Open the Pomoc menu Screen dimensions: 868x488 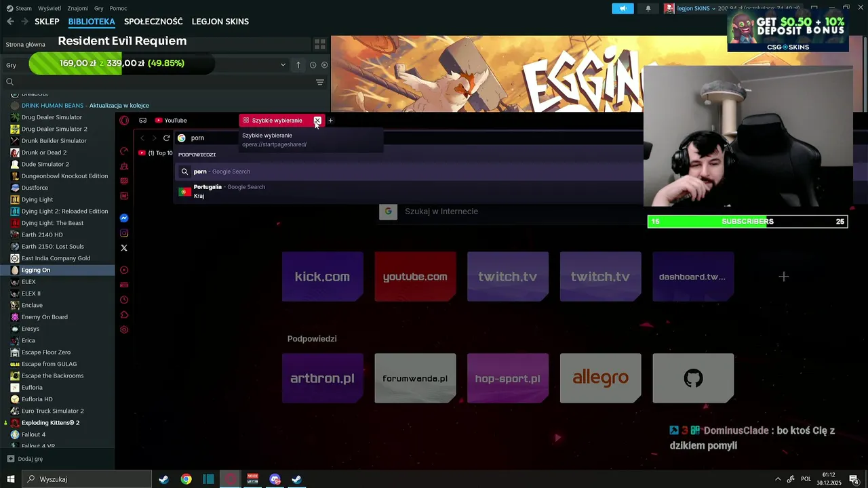coord(118,8)
